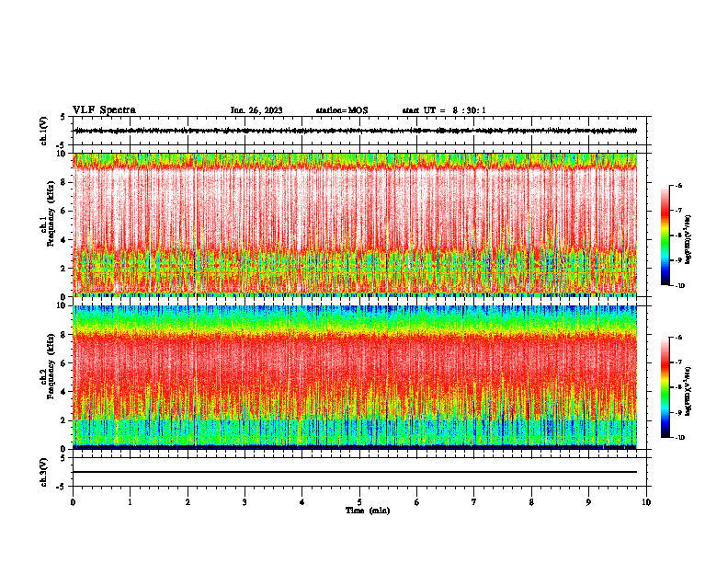
Task: Click the "2" tick on the time axis
Action: coord(188,502)
